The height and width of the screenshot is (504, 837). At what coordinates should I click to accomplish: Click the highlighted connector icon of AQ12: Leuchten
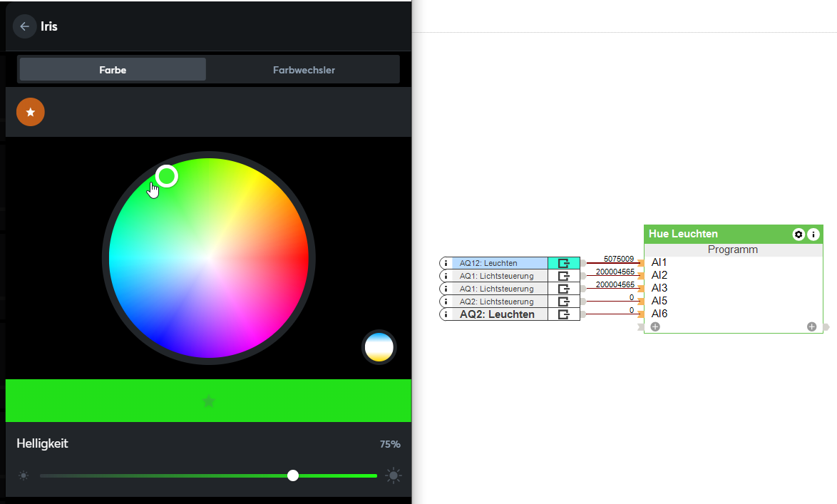(564, 263)
